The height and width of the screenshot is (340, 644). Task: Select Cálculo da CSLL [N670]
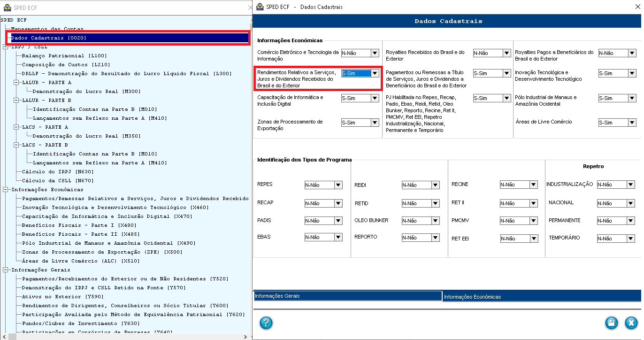58,181
